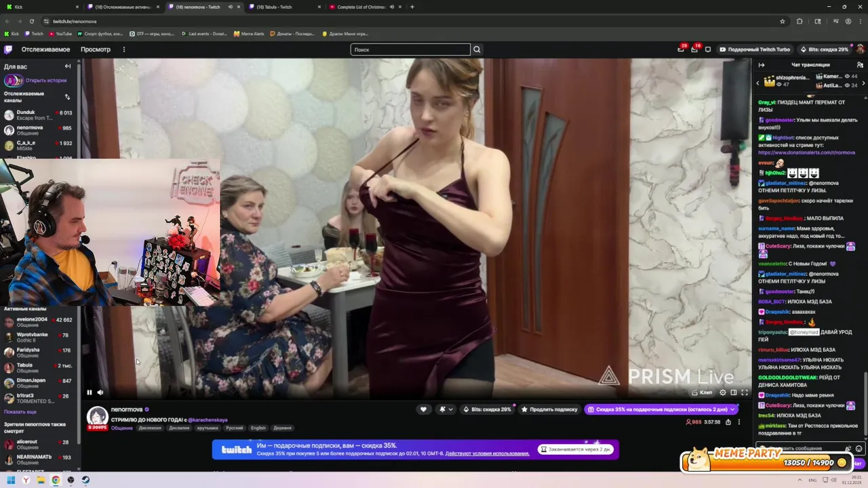The image size is (868, 488).
Task: Click the Русский stream tag
Action: pos(234,428)
